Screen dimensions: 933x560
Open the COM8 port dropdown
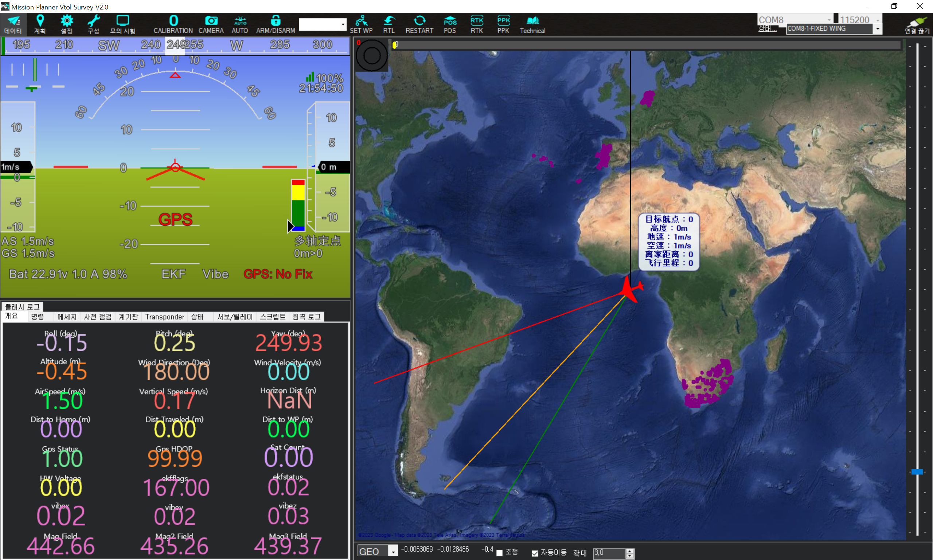829,20
